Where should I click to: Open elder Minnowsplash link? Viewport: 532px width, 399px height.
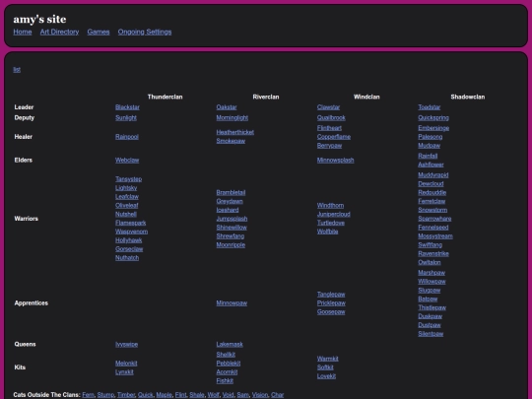[x=336, y=161]
